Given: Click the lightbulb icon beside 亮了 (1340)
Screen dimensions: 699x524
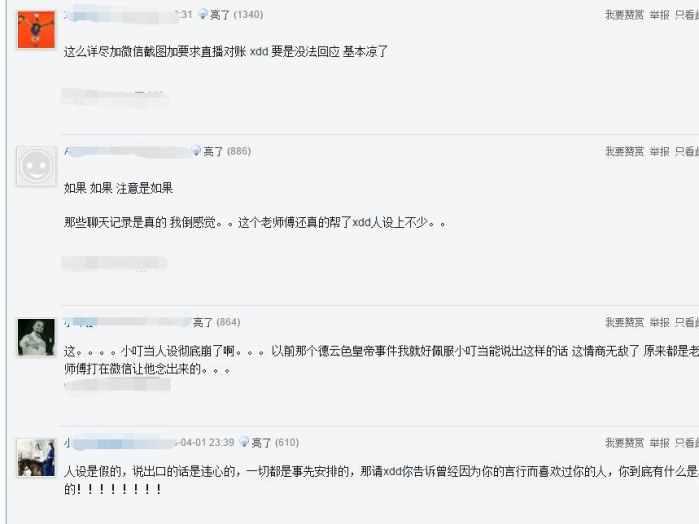Looking at the screenshot, I should (203, 15).
